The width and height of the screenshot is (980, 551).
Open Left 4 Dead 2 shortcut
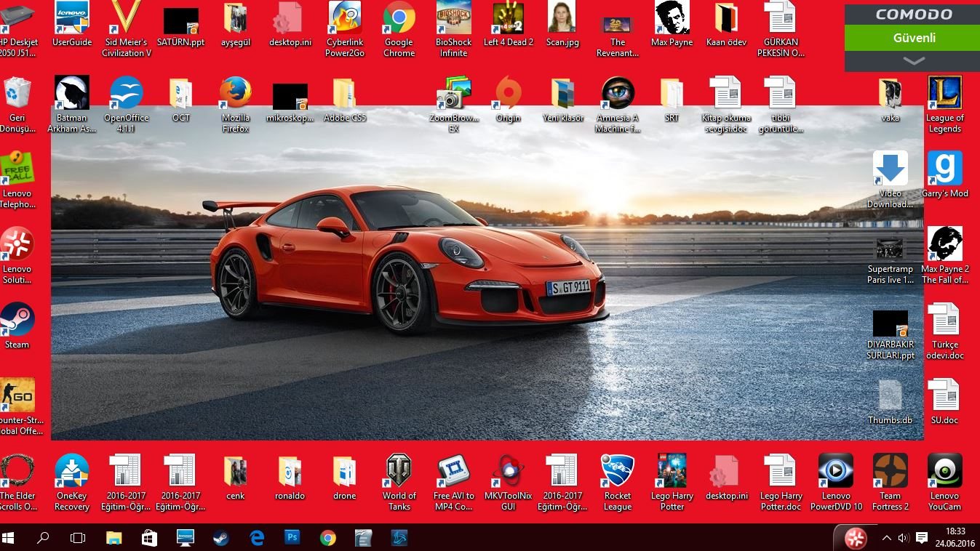[509, 25]
